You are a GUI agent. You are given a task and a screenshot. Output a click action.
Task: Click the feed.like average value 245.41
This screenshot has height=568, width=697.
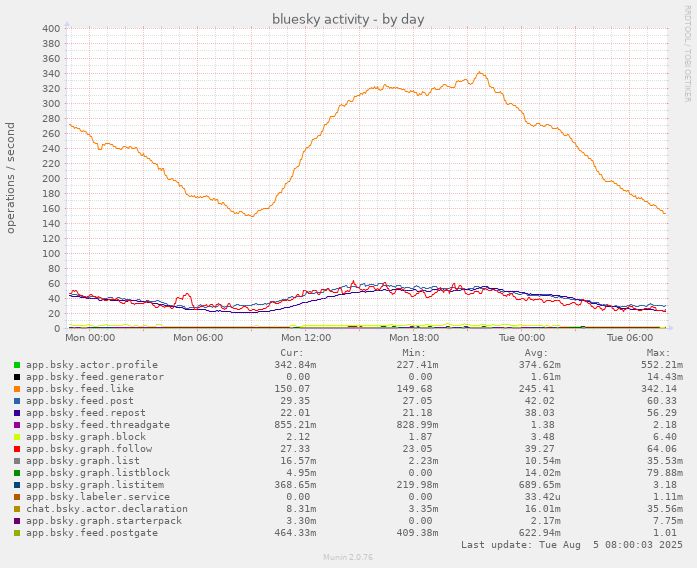(537, 389)
